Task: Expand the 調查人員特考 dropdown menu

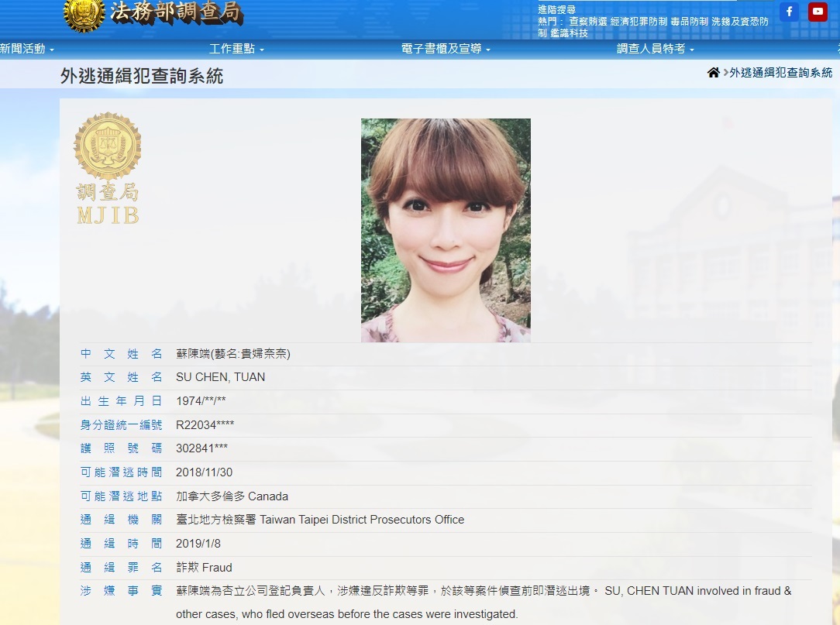Action: coord(655,49)
